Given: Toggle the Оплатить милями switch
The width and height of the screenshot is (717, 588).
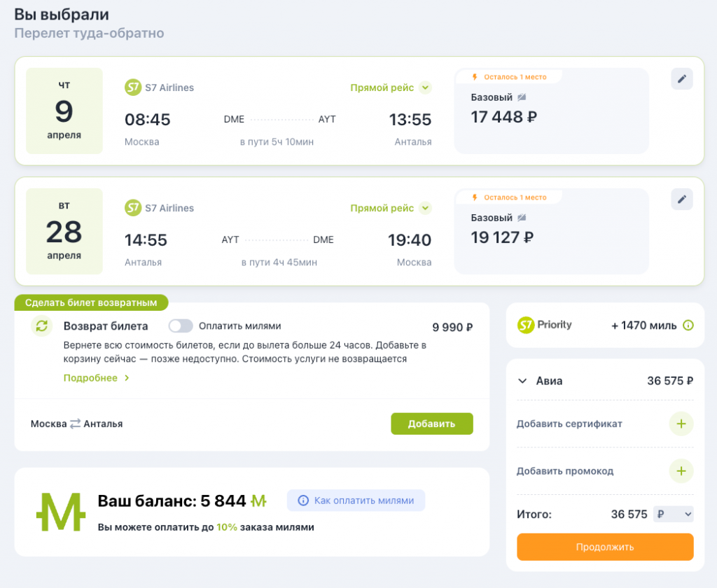Looking at the screenshot, I should point(181,326).
